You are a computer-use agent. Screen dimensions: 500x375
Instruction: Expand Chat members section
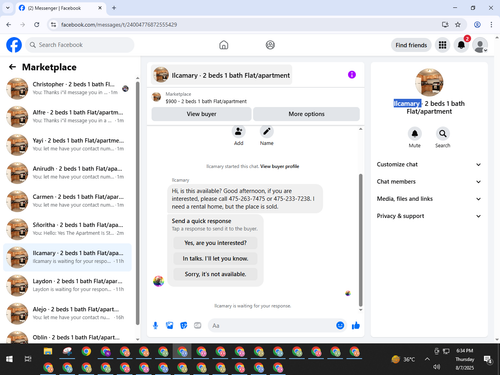pyautogui.click(x=429, y=182)
